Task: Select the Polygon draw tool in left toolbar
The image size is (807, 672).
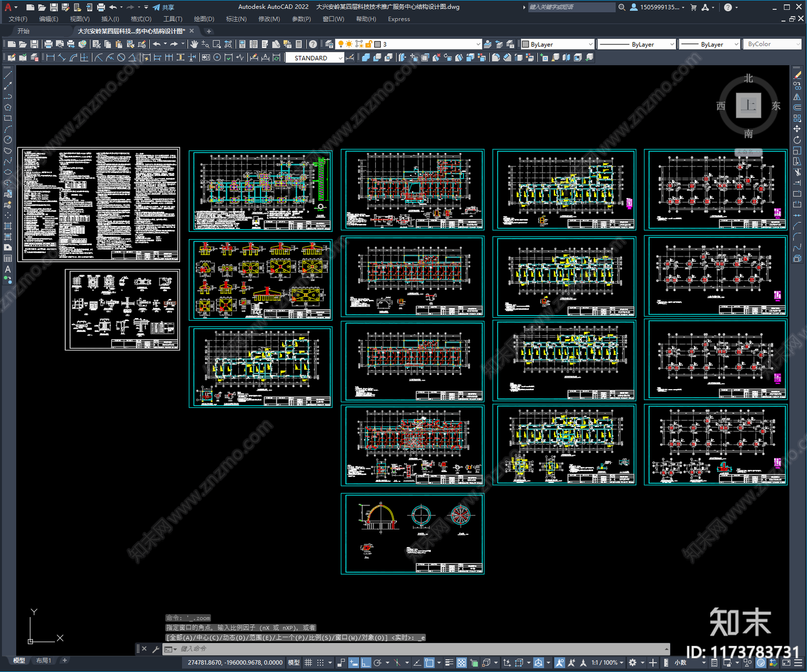Action: pos(8,107)
